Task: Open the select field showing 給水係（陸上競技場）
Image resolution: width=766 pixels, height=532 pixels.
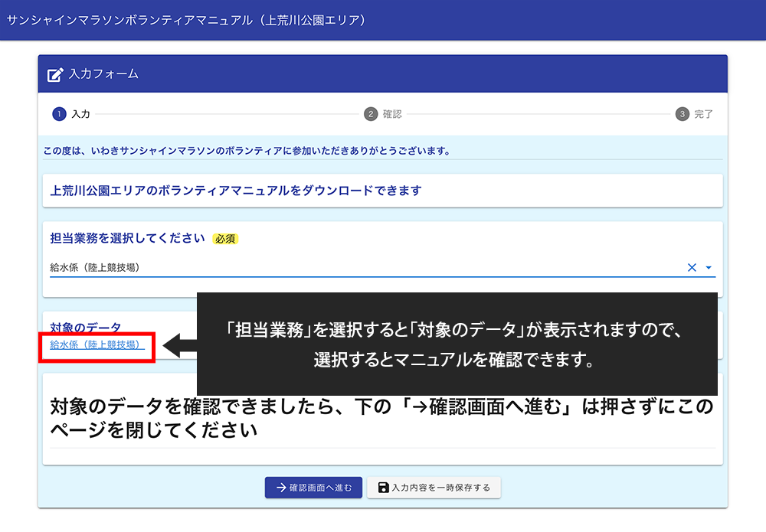Action: click(x=360, y=267)
